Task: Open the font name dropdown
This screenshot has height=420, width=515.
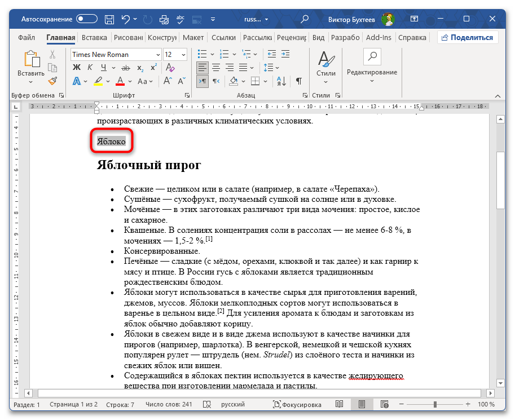Action: (x=158, y=55)
